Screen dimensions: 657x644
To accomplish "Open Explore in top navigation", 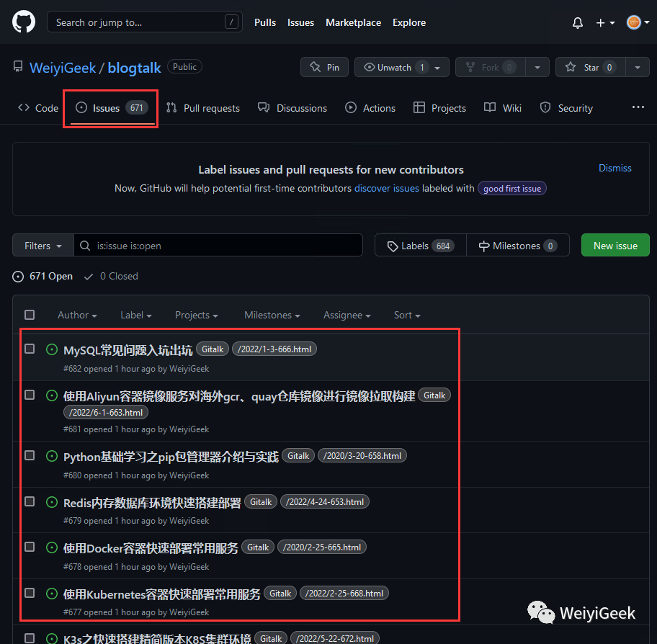I will coord(409,22).
